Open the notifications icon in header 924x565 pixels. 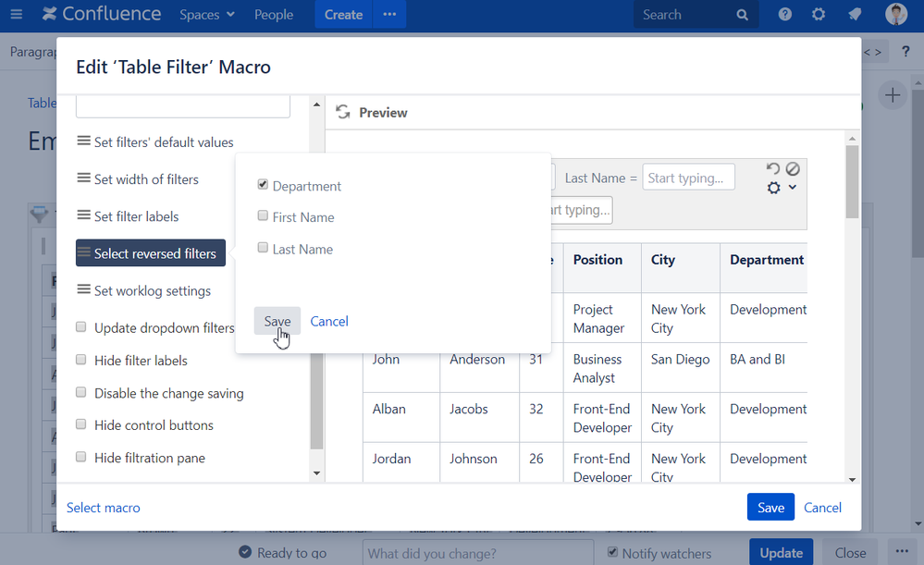[x=855, y=14]
